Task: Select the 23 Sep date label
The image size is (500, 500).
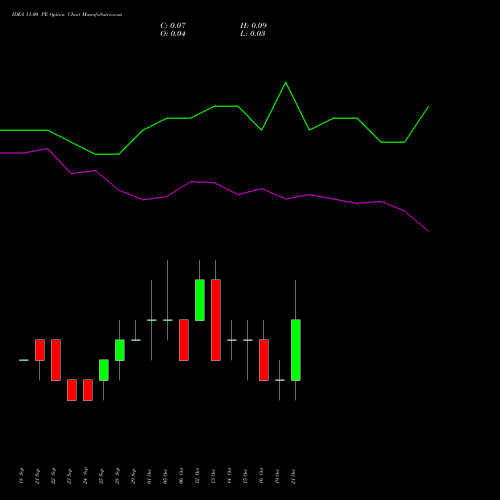Action: (x=70, y=476)
